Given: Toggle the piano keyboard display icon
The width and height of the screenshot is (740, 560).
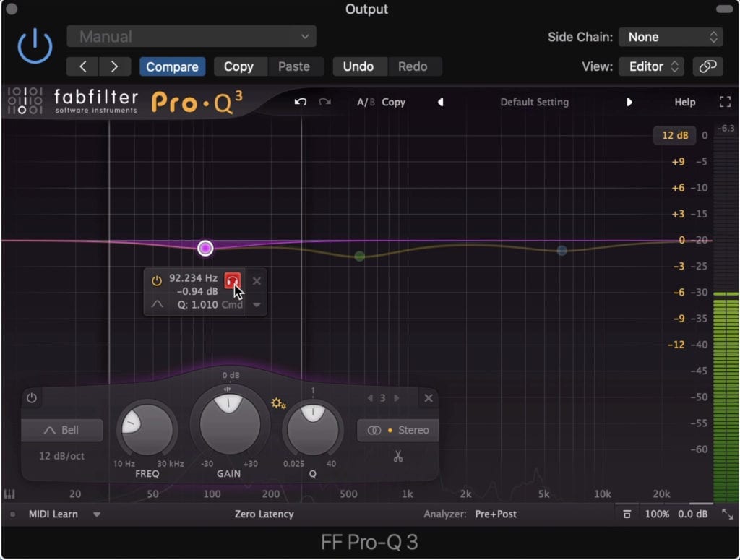Looking at the screenshot, I should pos(9,494).
